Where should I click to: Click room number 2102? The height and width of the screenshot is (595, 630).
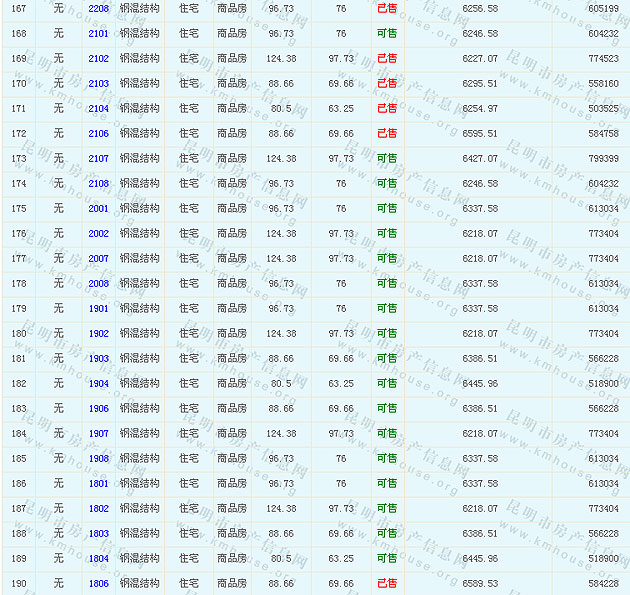pos(98,58)
